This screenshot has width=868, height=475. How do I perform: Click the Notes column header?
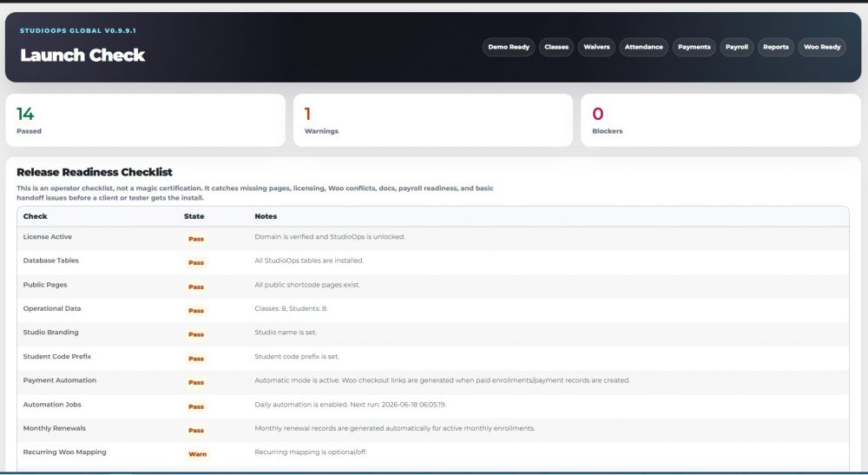pyautogui.click(x=266, y=216)
